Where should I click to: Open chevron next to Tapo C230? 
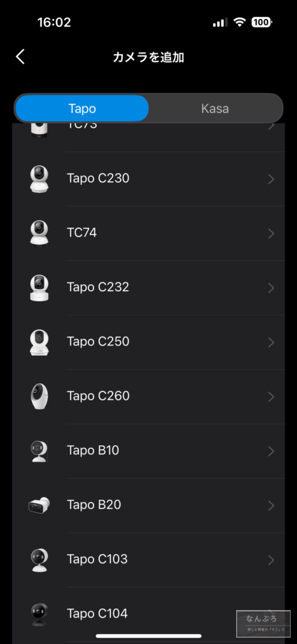(x=271, y=179)
